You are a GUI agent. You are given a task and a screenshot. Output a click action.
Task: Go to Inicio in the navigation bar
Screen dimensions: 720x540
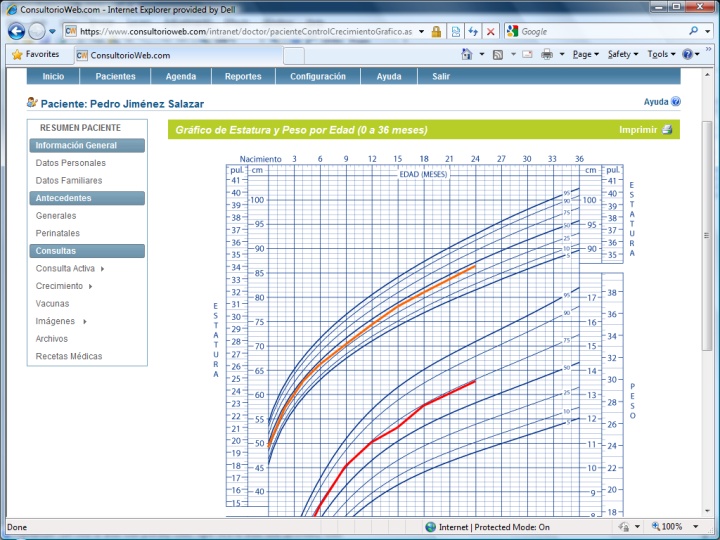[x=53, y=76]
